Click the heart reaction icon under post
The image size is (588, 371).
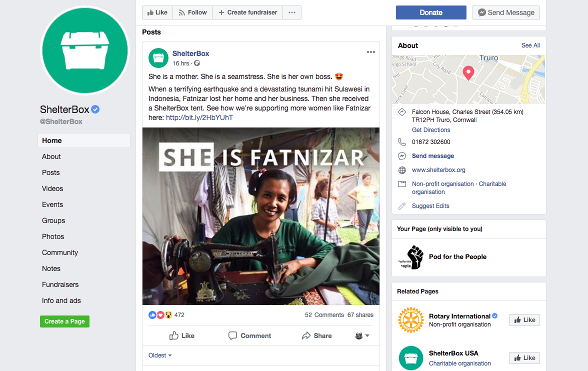click(160, 315)
